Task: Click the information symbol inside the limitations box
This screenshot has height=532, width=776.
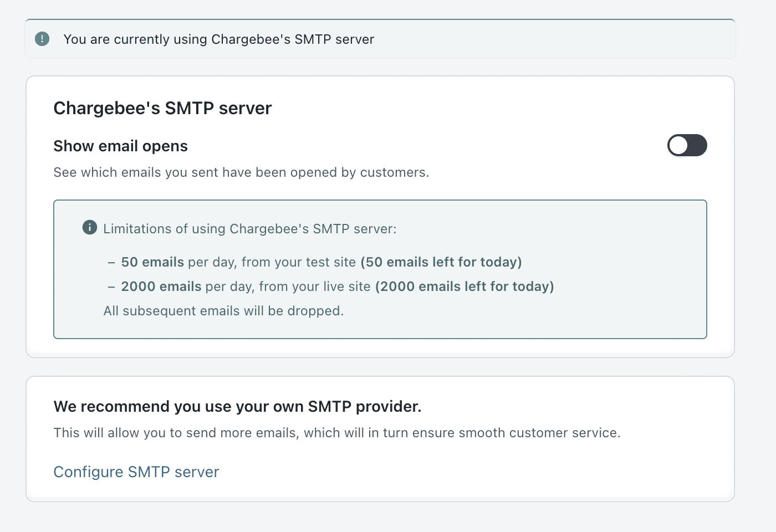Action: pyautogui.click(x=89, y=227)
